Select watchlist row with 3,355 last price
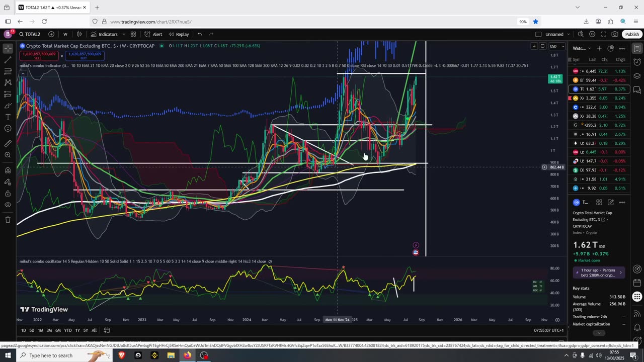The height and width of the screenshot is (362, 644). pyautogui.click(x=599, y=98)
